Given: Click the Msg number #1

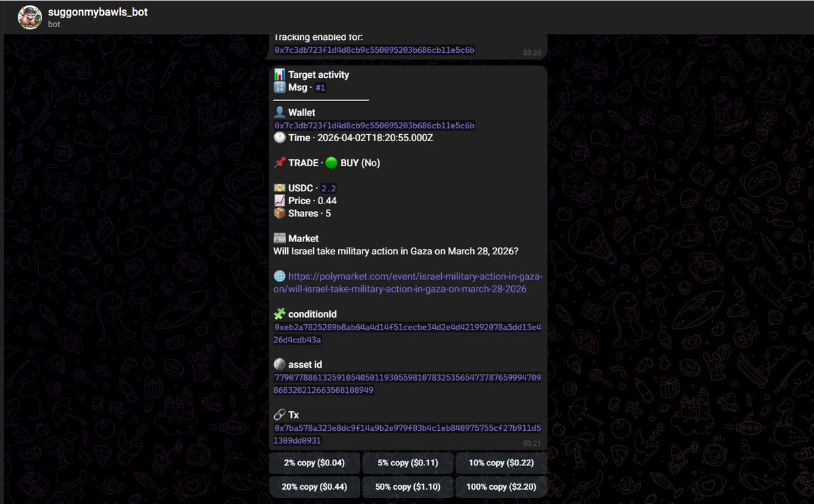Looking at the screenshot, I should [x=320, y=88].
